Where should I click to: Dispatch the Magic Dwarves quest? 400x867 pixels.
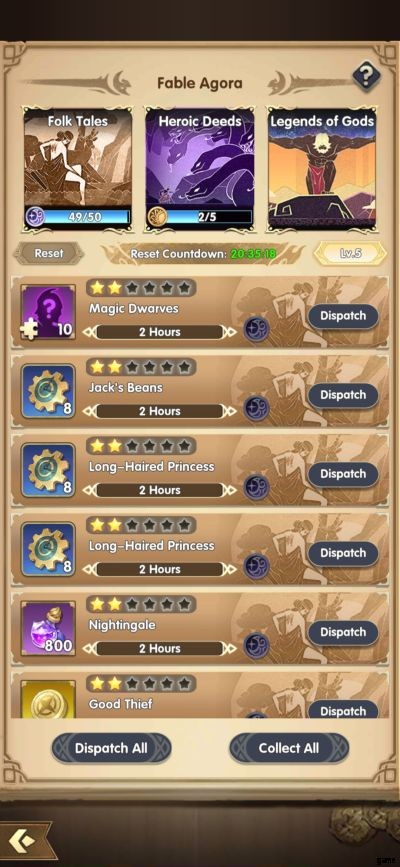coord(343,316)
